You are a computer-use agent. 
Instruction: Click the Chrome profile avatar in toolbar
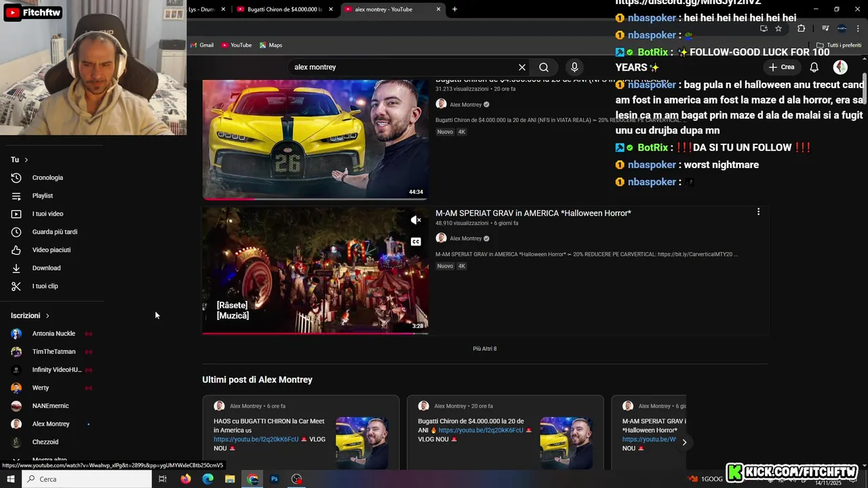[x=842, y=28]
